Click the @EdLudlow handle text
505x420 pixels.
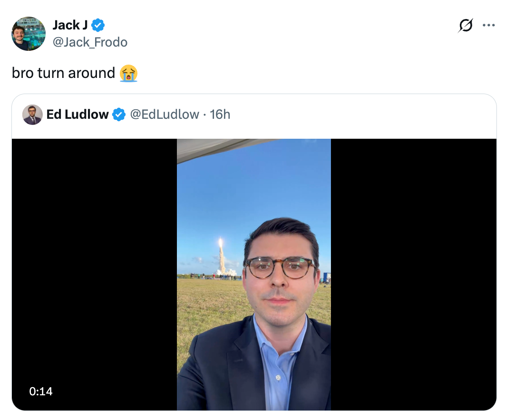(x=165, y=115)
